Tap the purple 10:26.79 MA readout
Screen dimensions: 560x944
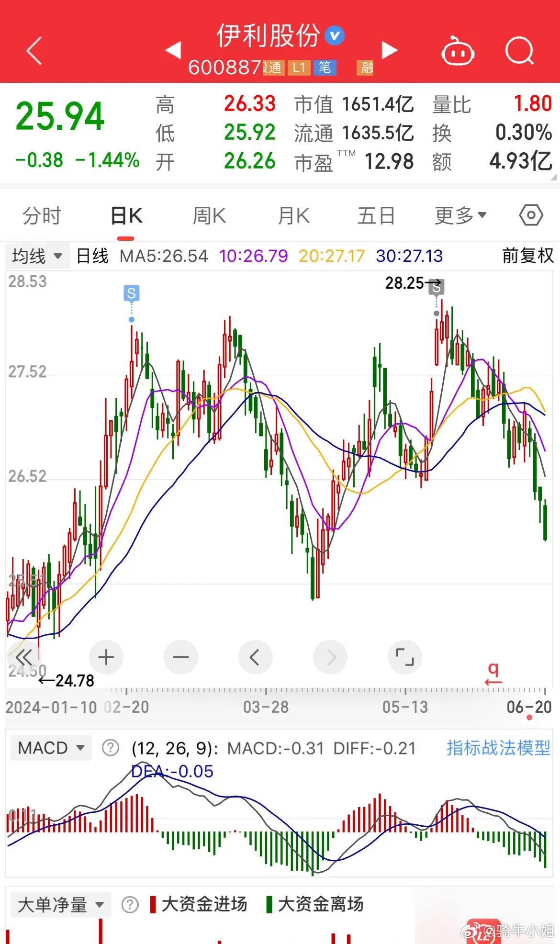point(254,256)
